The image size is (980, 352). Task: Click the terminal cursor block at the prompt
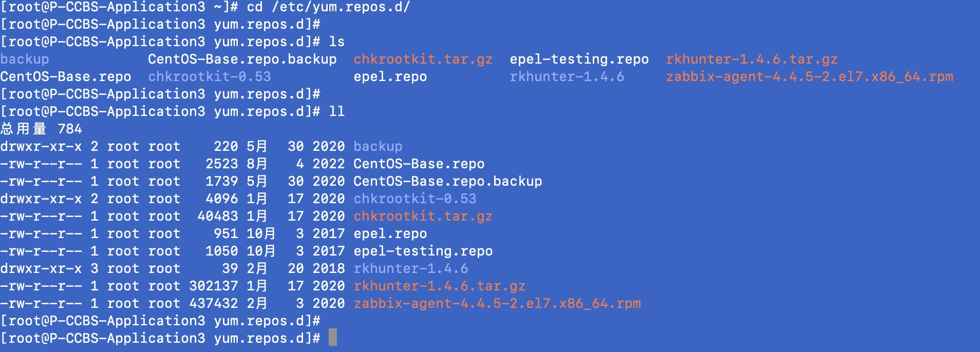click(x=333, y=338)
